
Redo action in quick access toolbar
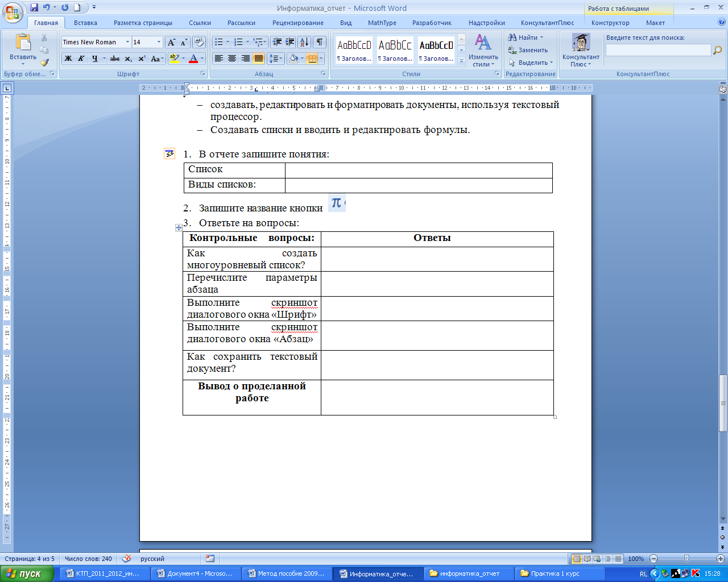65,7
